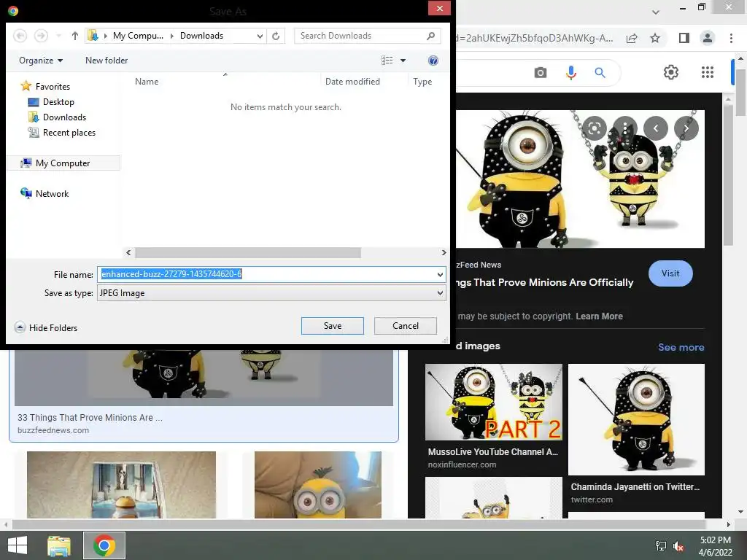747x560 pixels.
Task: Open Windows Start button
Action: 18,545
